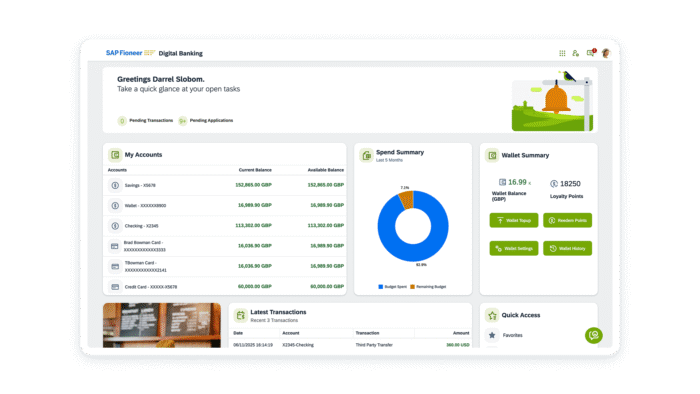Screen dimensions: 700x394
Task: Click the Redeem Points button
Action: pos(567,220)
